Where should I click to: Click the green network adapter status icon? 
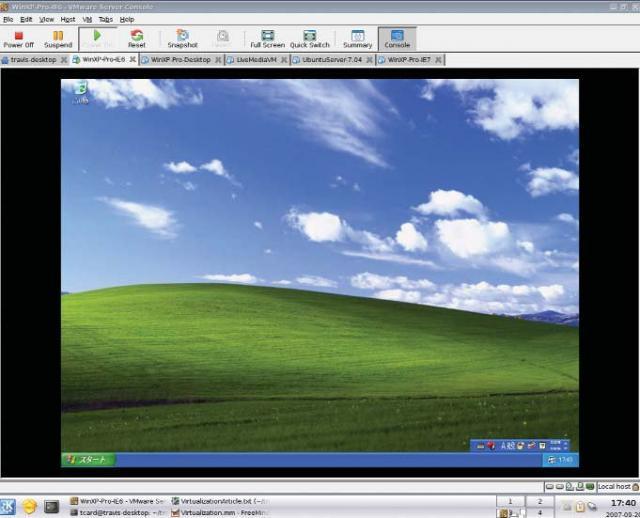pos(590,487)
